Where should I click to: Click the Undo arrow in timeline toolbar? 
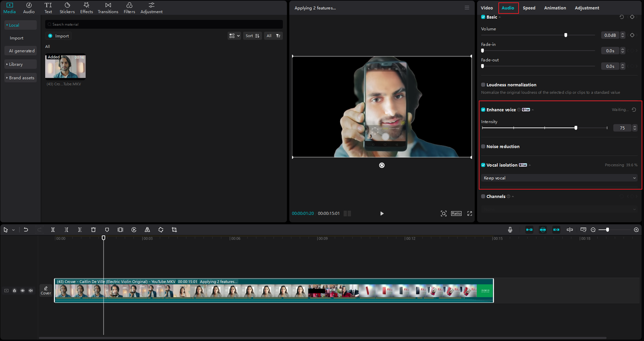(26, 230)
